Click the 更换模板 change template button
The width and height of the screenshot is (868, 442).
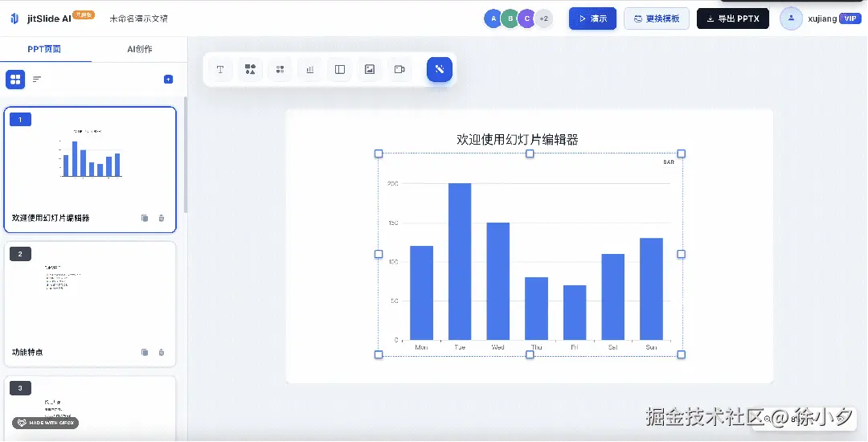point(656,18)
